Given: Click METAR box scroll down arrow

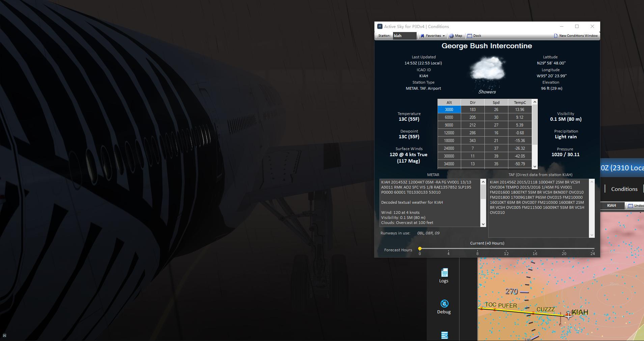Looking at the screenshot, I should 483,224.
